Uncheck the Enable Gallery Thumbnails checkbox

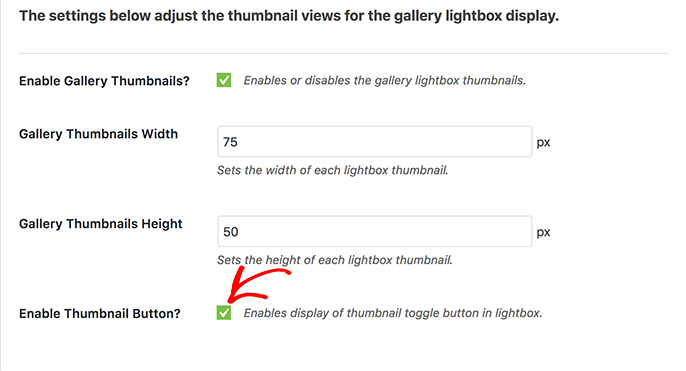click(224, 80)
